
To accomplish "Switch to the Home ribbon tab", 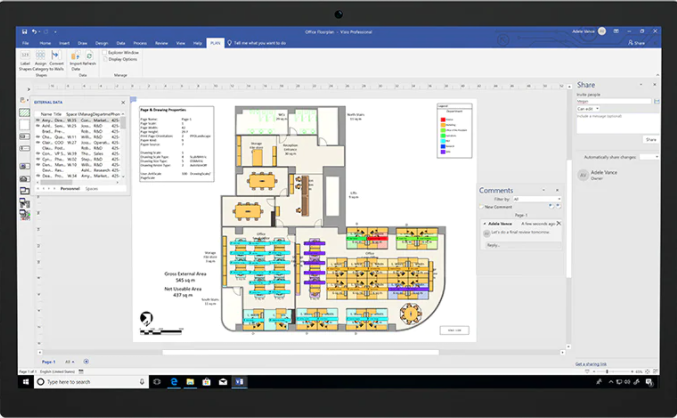I will pos(45,43).
